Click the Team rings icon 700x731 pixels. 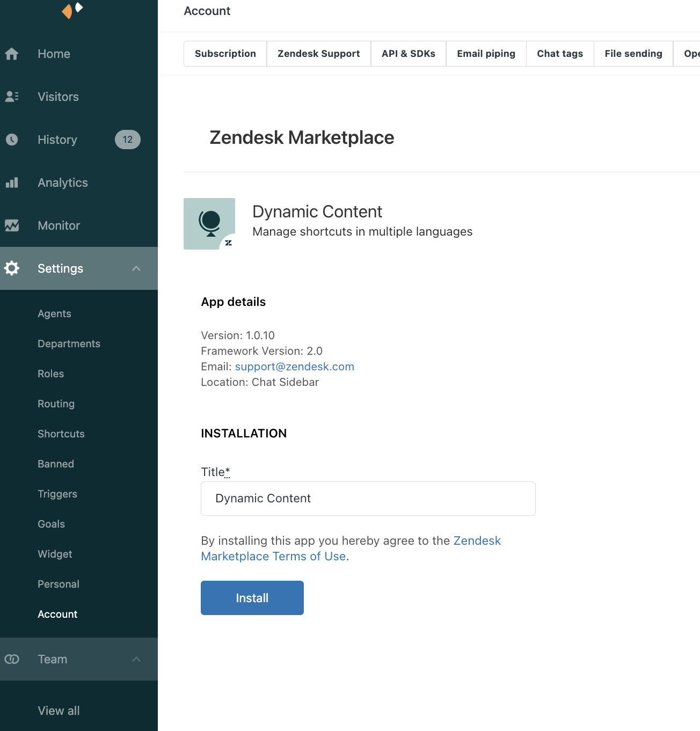click(x=12, y=659)
